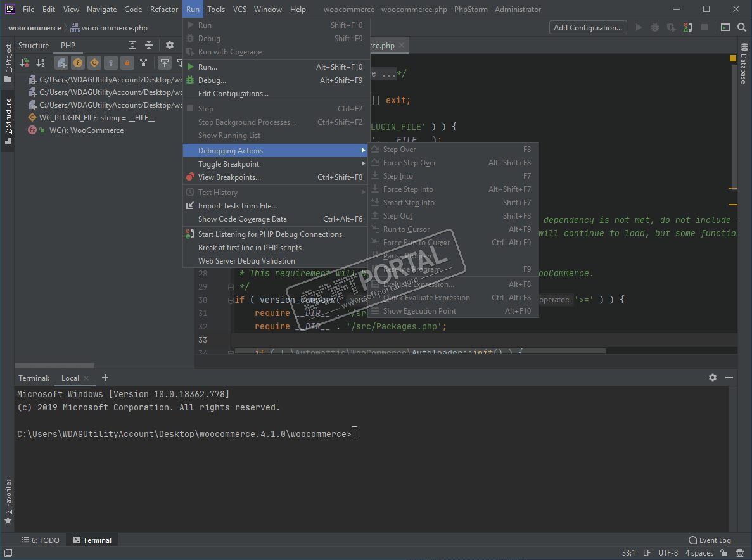This screenshot has width=752, height=560.
Task: Click the Stop square icon in toolbar
Action: pyautogui.click(x=704, y=28)
